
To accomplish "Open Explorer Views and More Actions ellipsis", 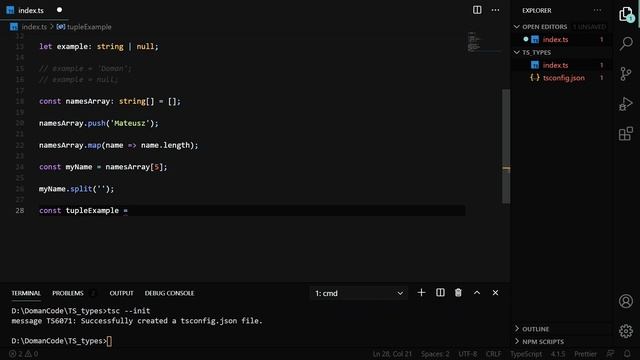I will point(597,10).
